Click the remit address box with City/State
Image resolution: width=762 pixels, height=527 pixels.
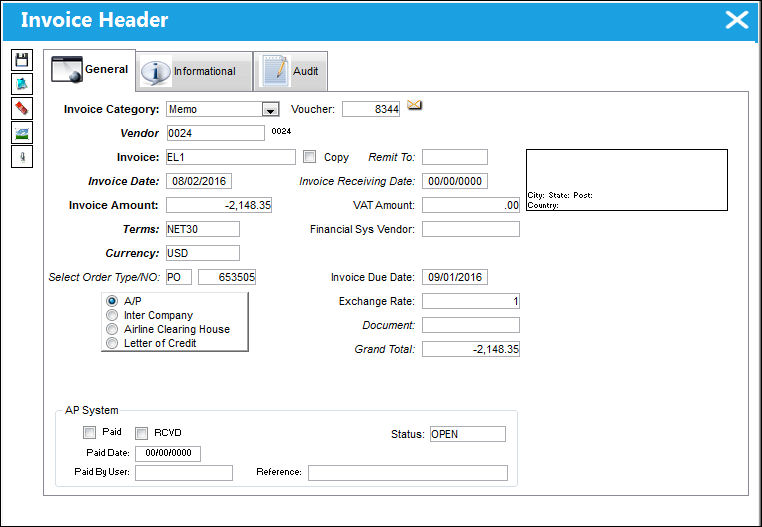click(x=627, y=180)
